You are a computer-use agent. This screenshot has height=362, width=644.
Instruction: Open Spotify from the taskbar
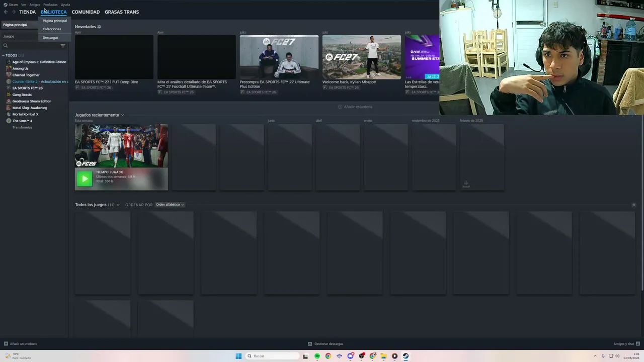(x=317, y=356)
